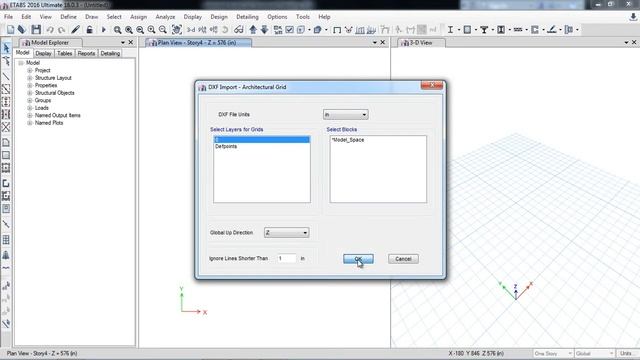This screenshot has width=640, height=360.
Task: Open the One Story dropdown in status bar
Action: pyautogui.click(x=553, y=353)
